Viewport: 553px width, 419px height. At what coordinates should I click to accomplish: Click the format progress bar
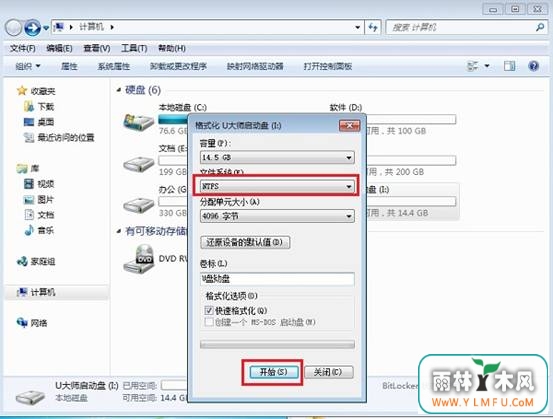277,345
